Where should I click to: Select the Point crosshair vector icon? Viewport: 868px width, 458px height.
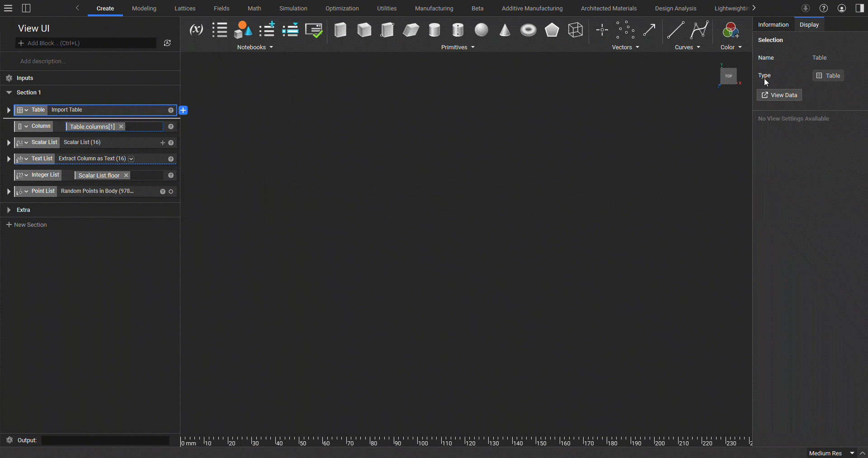tap(602, 30)
